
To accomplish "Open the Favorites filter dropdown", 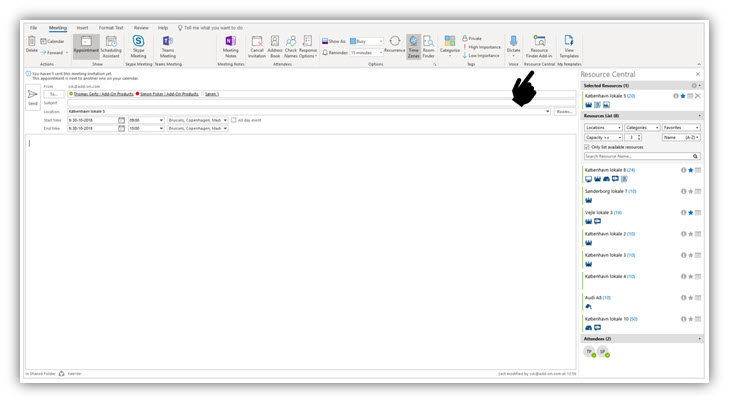I will click(x=681, y=127).
